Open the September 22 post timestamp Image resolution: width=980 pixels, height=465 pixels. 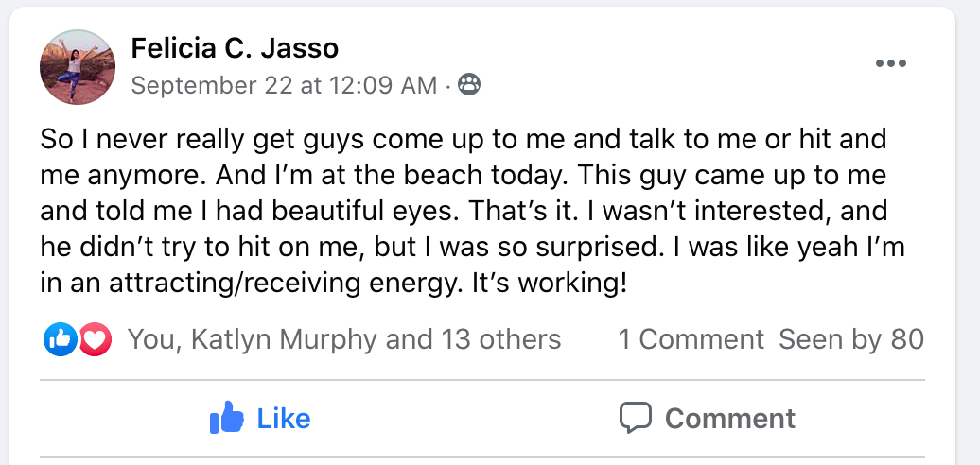[x=284, y=86]
